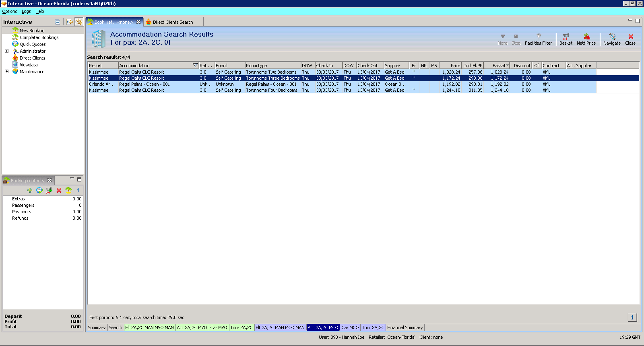644x346 pixels.
Task: Open the Car MCO tab
Action: (x=350, y=328)
